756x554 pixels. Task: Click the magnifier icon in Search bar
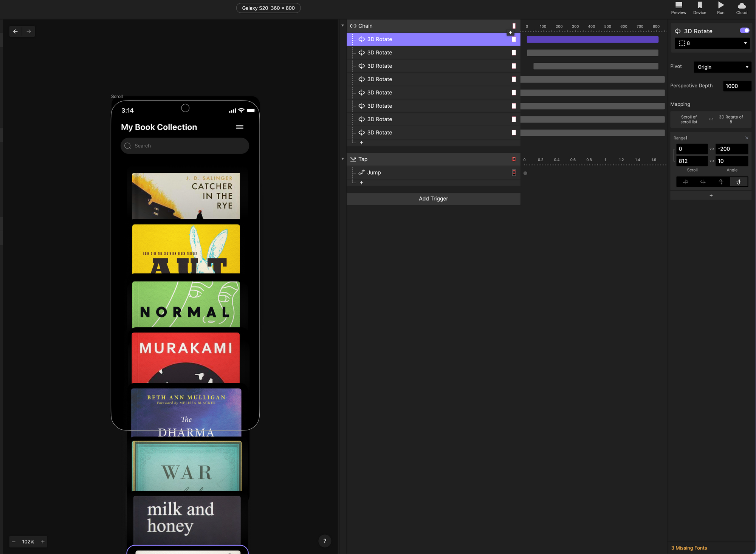coord(128,146)
